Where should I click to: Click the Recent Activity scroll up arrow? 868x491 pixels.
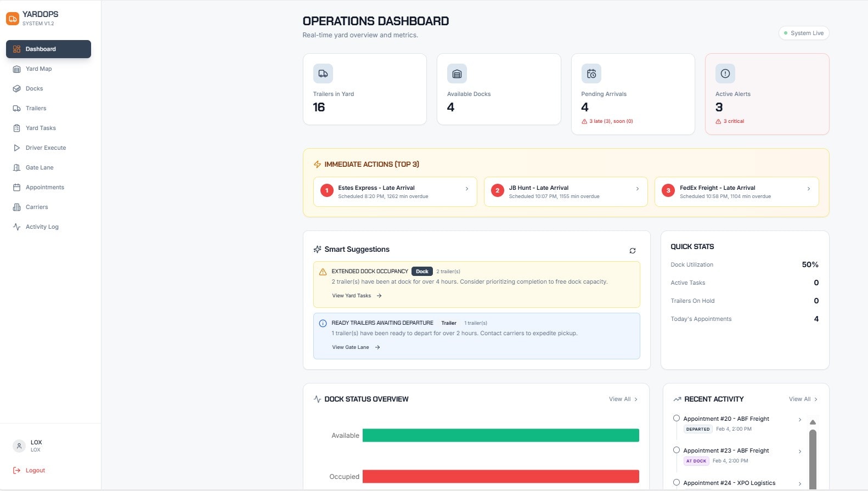click(x=813, y=422)
